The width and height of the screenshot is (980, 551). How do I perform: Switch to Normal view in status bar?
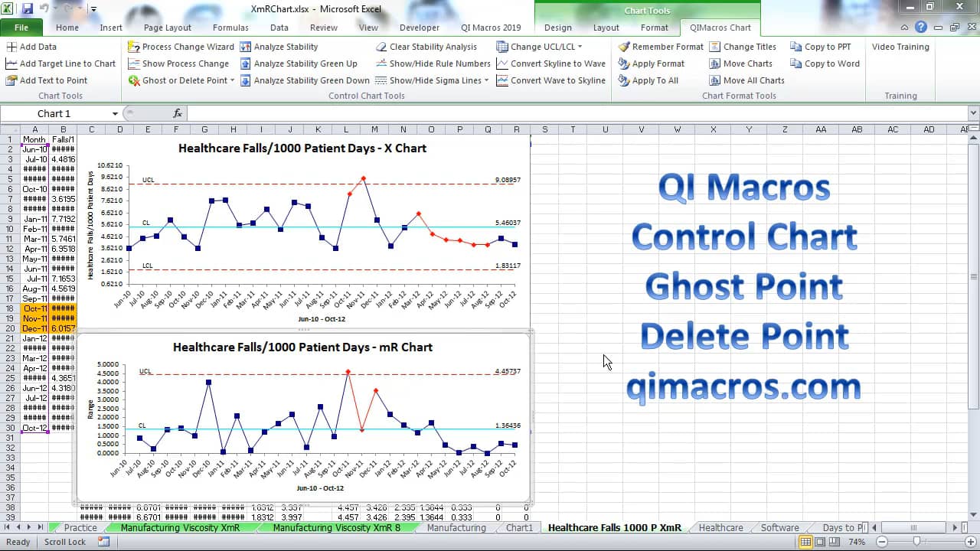[x=805, y=542]
